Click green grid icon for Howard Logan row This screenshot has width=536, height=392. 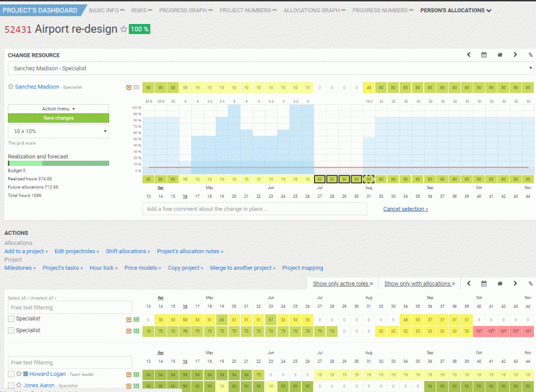136,375
